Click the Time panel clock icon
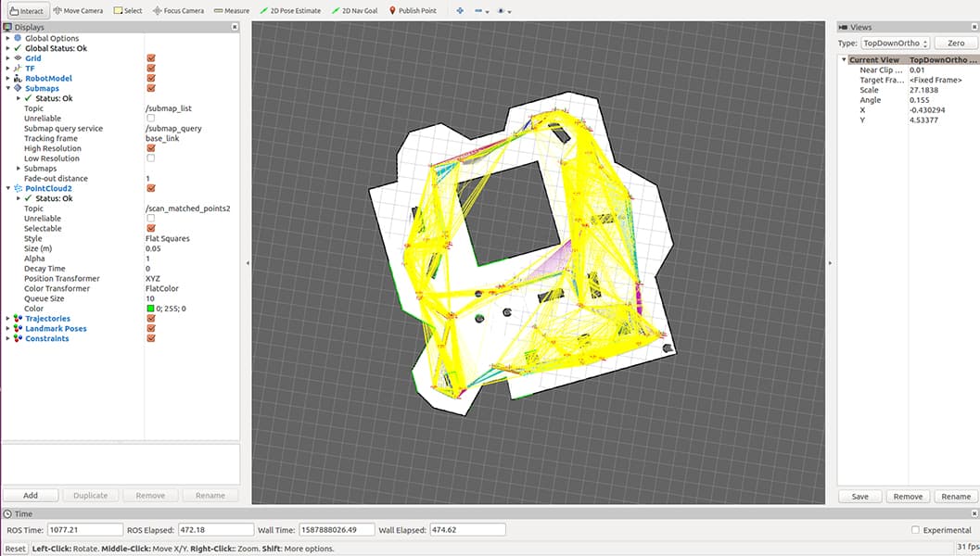 pos(7,513)
